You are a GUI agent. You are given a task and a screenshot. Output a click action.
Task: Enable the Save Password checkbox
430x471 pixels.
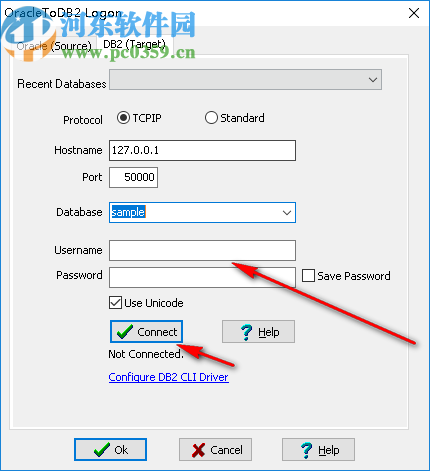(x=308, y=276)
